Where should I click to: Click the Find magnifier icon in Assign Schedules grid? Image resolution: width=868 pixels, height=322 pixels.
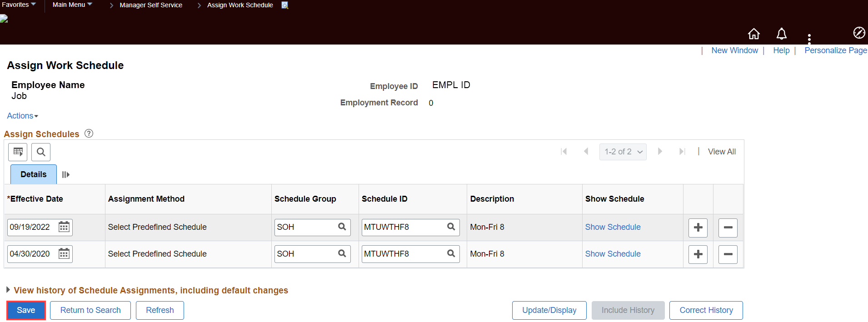(x=40, y=152)
